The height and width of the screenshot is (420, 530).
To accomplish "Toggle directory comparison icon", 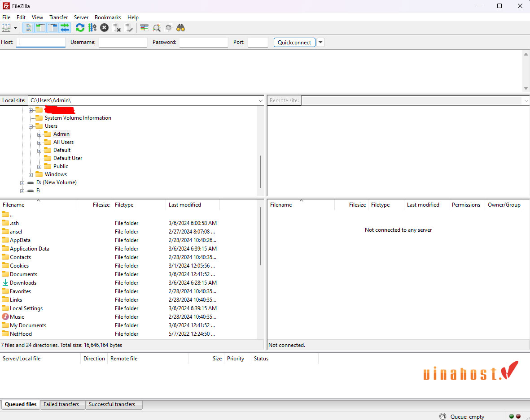I will 157,28.
